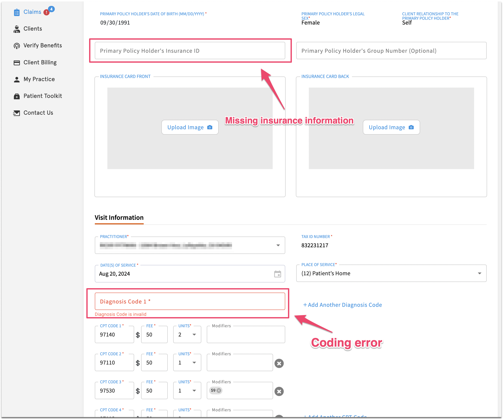Image resolution: width=504 pixels, height=420 pixels.
Task: Remove the 59 modifier chip
Action: pyautogui.click(x=219, y=391)
